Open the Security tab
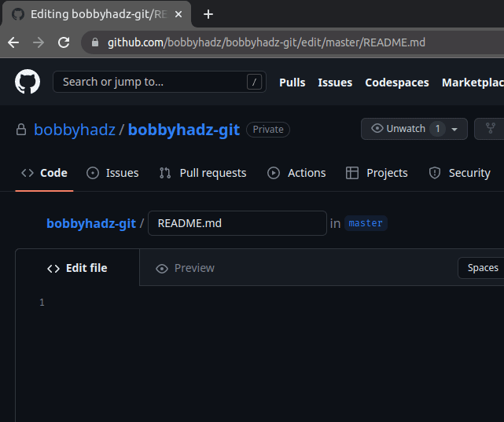 tap(460, 173)
